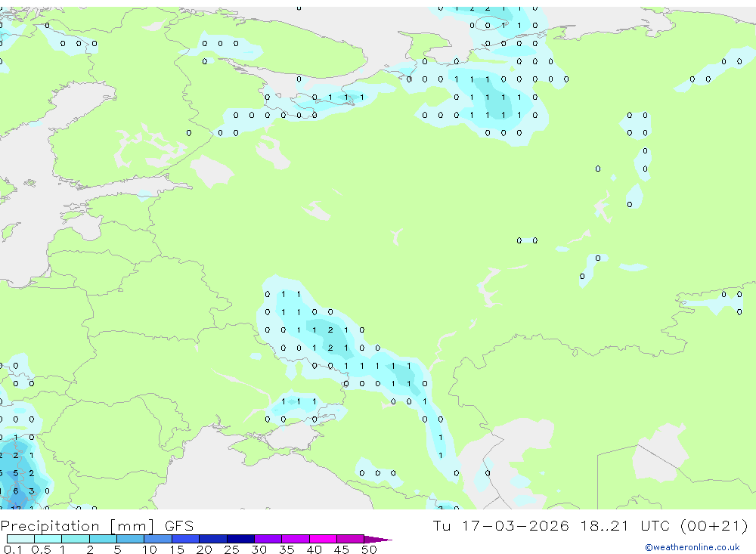
Task: Click the '0.5' legend label
Action: 41,549
